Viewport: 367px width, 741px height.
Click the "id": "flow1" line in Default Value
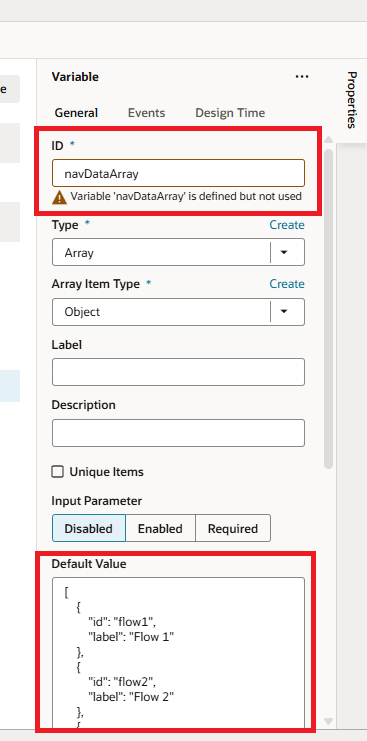coord(122,622)
